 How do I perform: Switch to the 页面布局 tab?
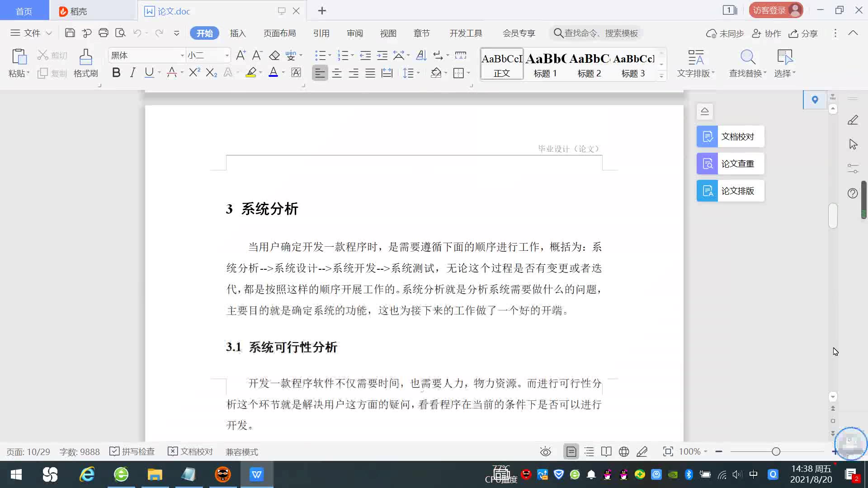pos(279,33)
